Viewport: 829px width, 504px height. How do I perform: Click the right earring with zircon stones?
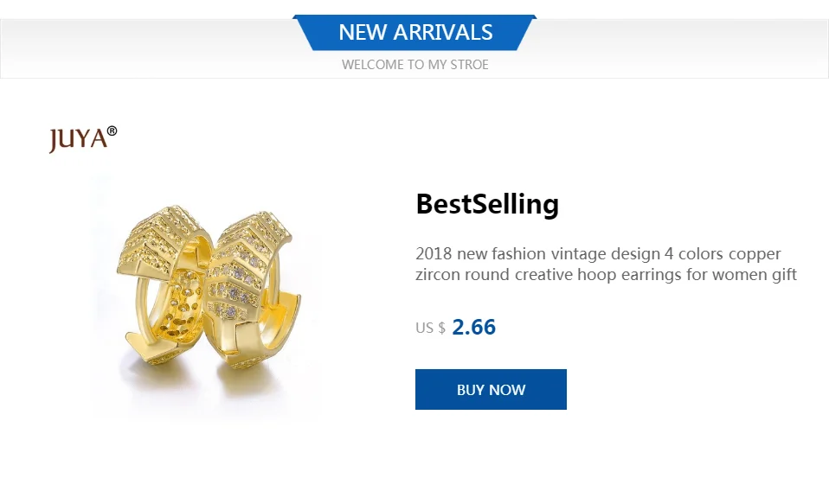pyautogui.click(x=248, y=290)
